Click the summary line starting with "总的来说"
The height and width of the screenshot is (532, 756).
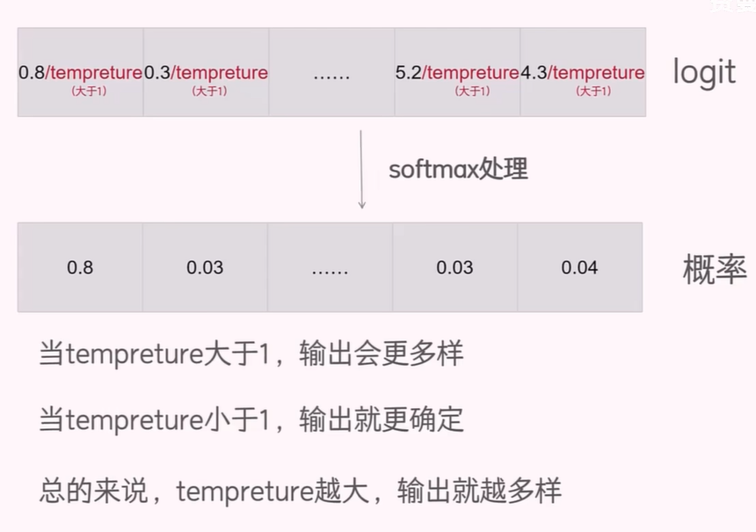click(300, 490)
